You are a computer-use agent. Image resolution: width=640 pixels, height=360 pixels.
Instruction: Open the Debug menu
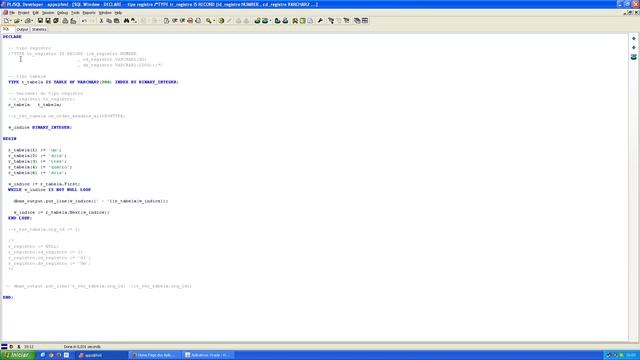[62, 13]
